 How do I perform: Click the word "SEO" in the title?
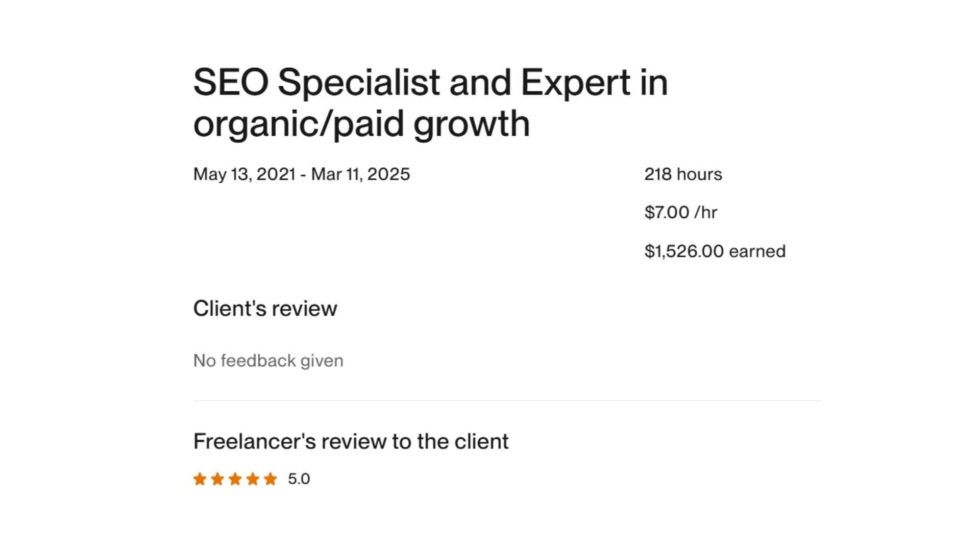click(231, 82)
